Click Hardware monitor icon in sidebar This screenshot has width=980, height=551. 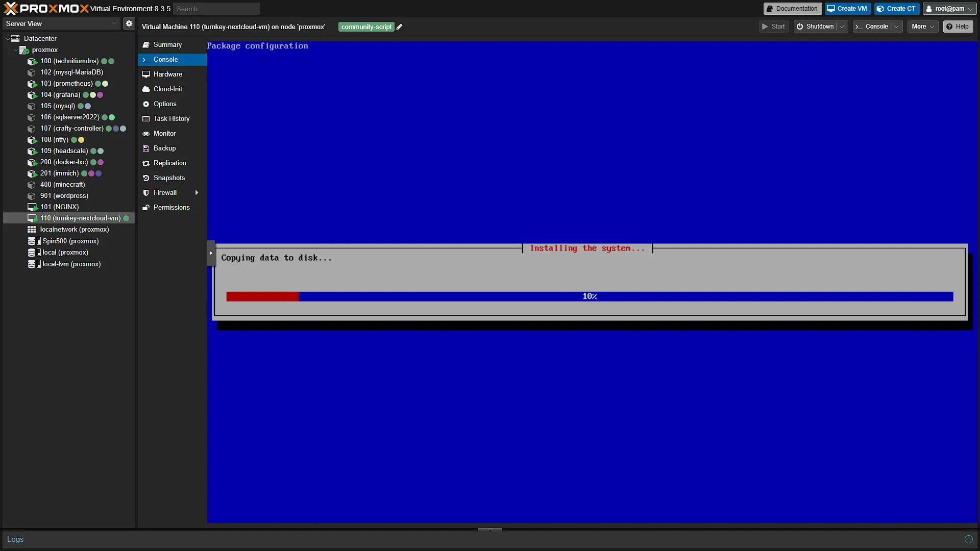[x=146, y=74]
